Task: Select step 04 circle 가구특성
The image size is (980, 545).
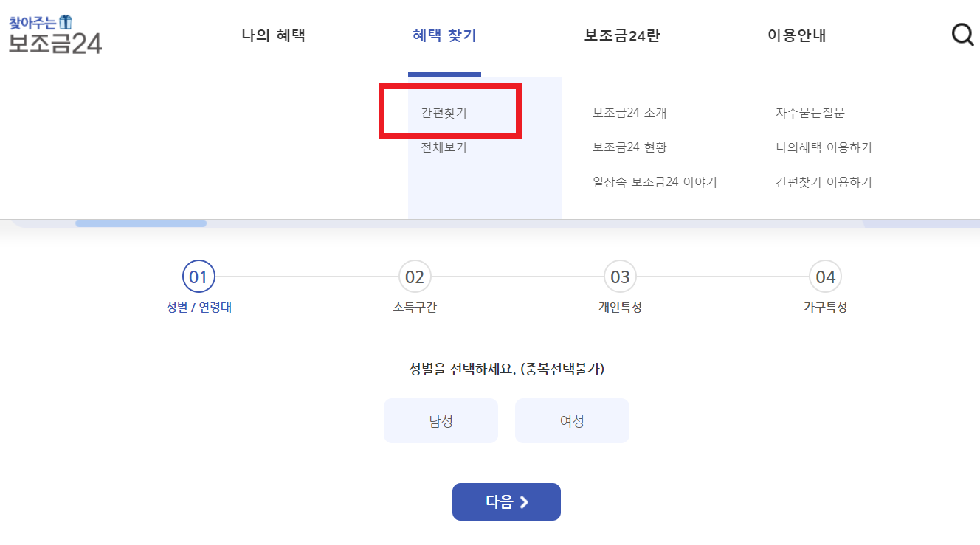Action: click(x=825, y=277)
